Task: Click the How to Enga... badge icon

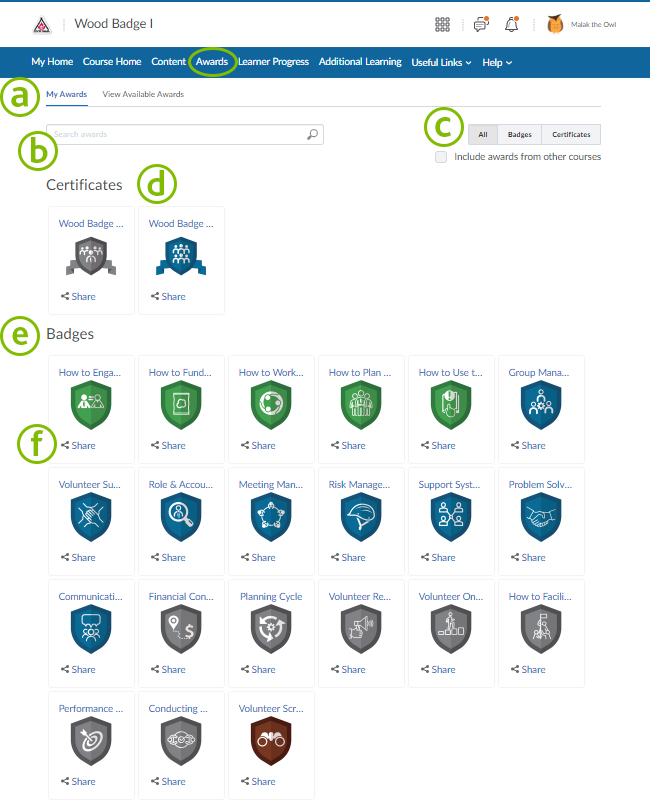Action: [x=91, y=405]
